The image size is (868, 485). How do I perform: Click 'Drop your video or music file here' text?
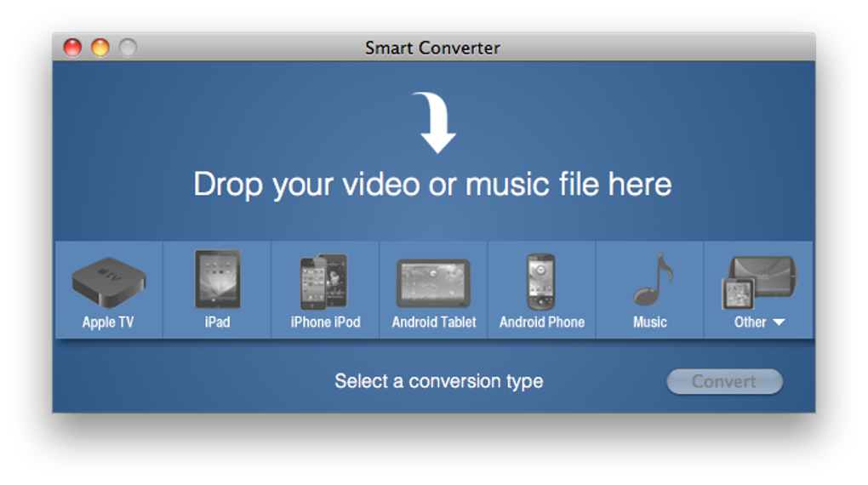pos(432,185)
